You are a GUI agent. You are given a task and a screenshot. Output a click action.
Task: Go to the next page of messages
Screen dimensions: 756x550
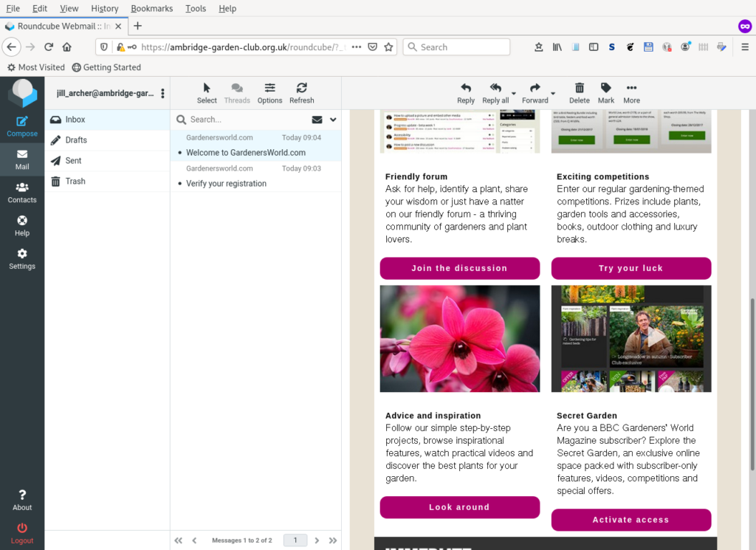click(x=317, y=540)
